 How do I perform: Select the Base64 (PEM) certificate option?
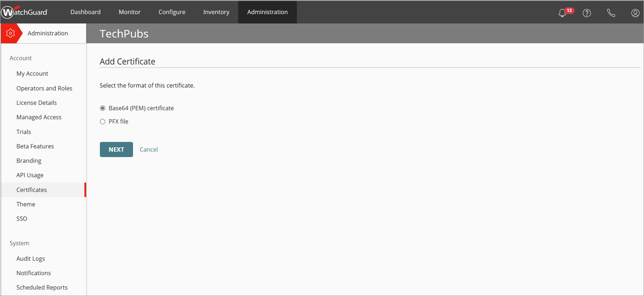102,108
